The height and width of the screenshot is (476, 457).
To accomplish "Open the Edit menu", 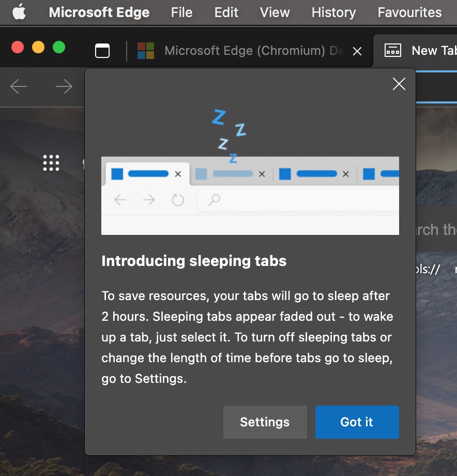I will [226, 12].
